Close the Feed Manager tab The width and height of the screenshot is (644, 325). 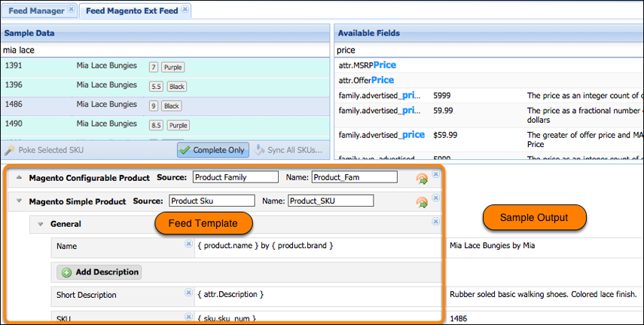(71, 9)
